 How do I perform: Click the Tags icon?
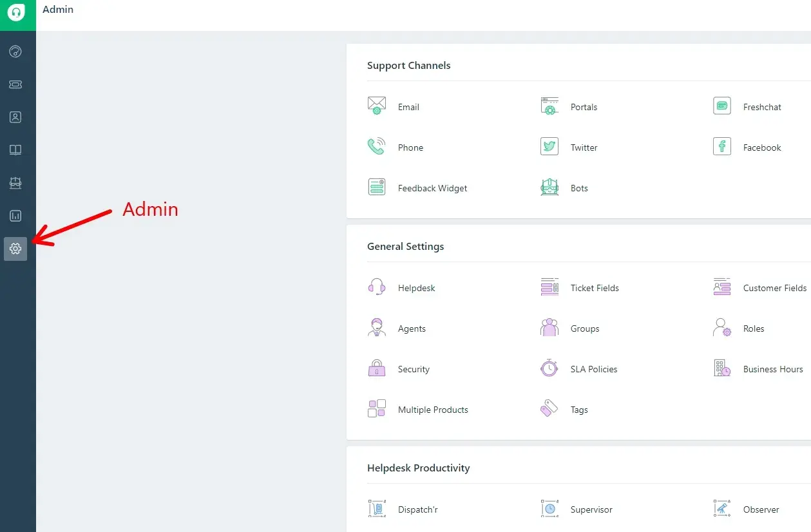tap(549, 408)
